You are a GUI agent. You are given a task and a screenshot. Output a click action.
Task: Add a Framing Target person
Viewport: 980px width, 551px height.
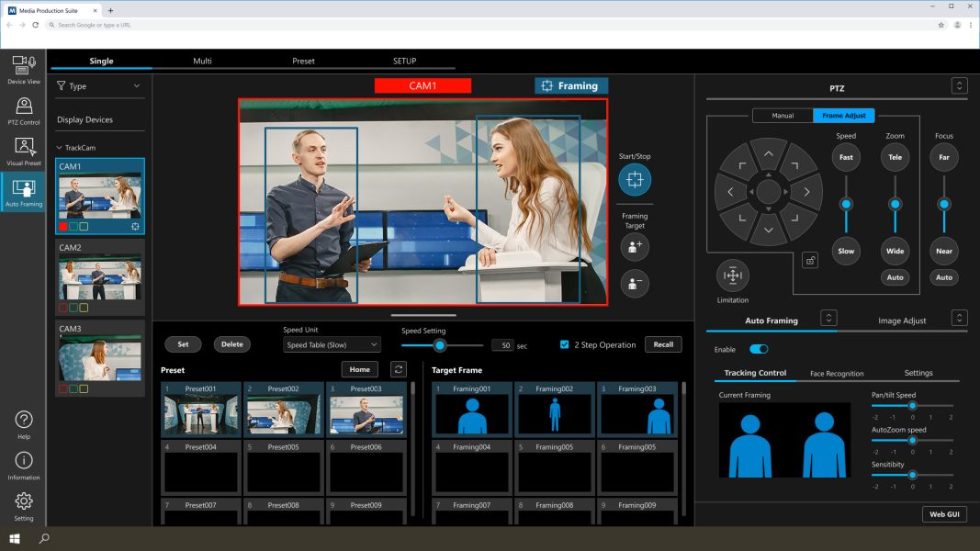(x=634, y=246)
